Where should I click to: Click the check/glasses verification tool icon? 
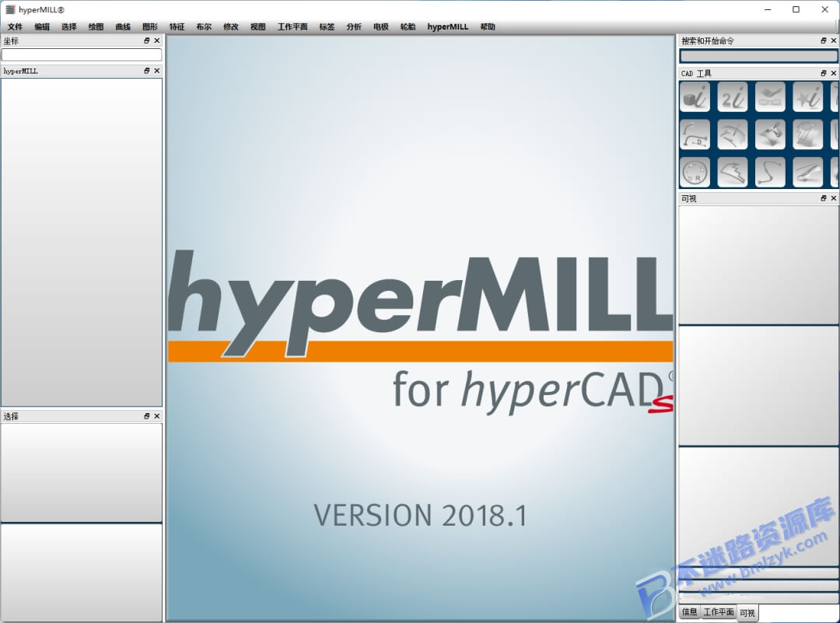coord(770,97)
